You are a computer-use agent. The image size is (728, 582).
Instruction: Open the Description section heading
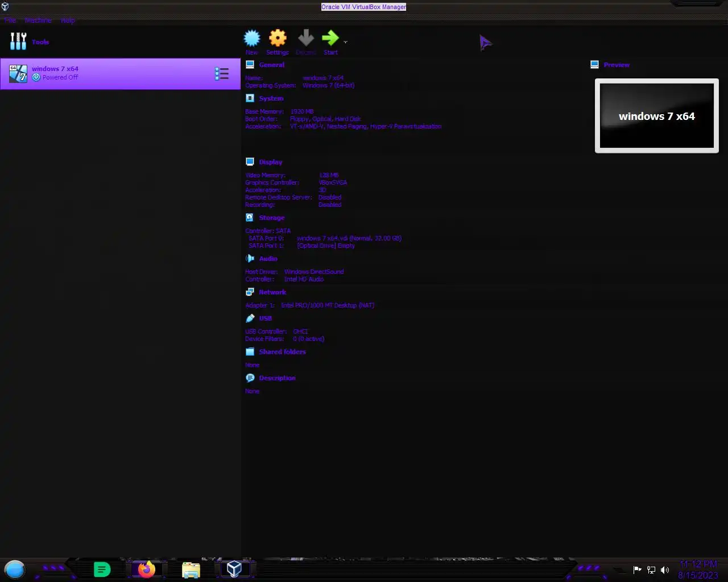(278, 378)
